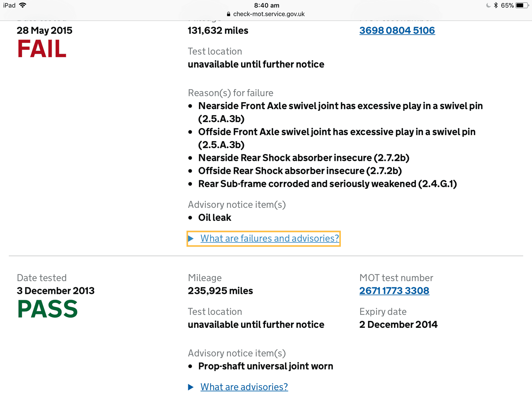Click the 65% battery percentage text

(x=507, y=5)
